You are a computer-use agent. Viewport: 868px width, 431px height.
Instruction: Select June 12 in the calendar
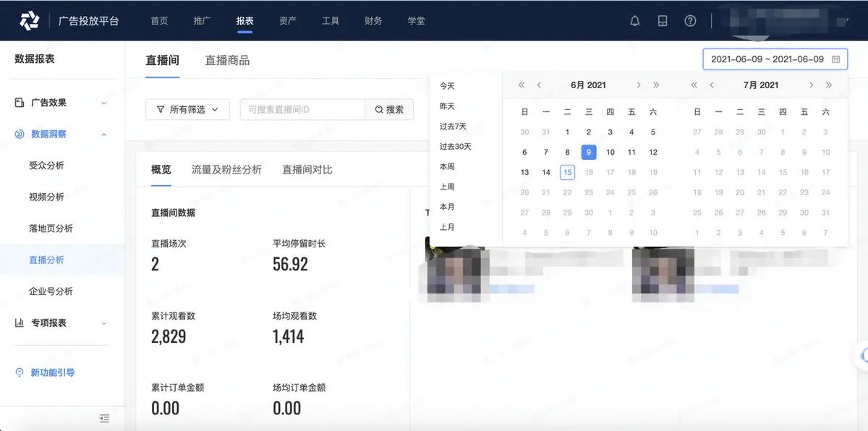tap(653, 152)
